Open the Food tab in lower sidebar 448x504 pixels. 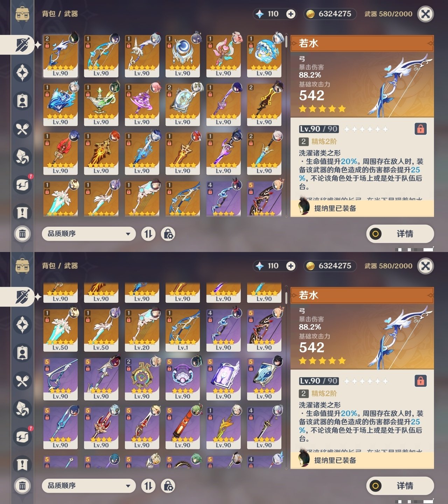coord(22,381)
